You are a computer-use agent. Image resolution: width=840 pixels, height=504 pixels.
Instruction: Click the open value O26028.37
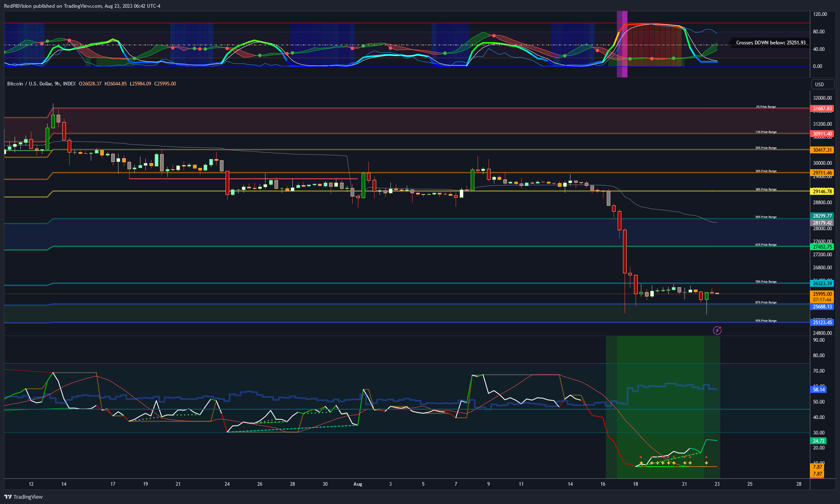click(90, 84)
